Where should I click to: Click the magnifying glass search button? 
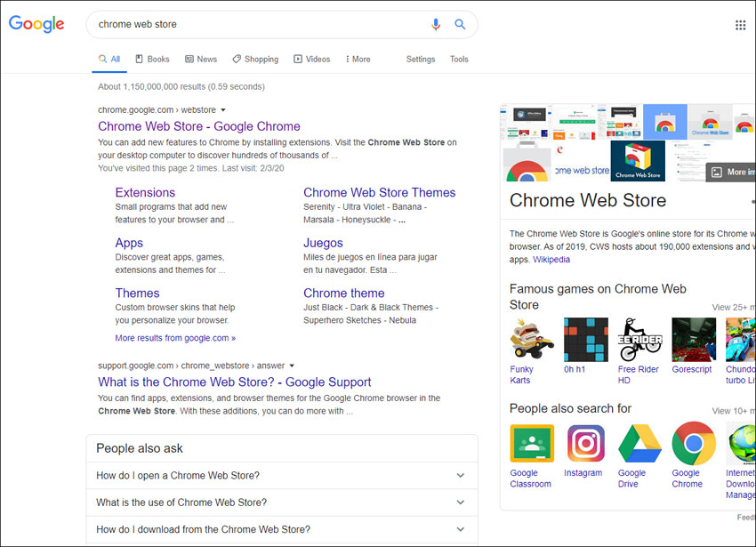(x=460, y=24)
